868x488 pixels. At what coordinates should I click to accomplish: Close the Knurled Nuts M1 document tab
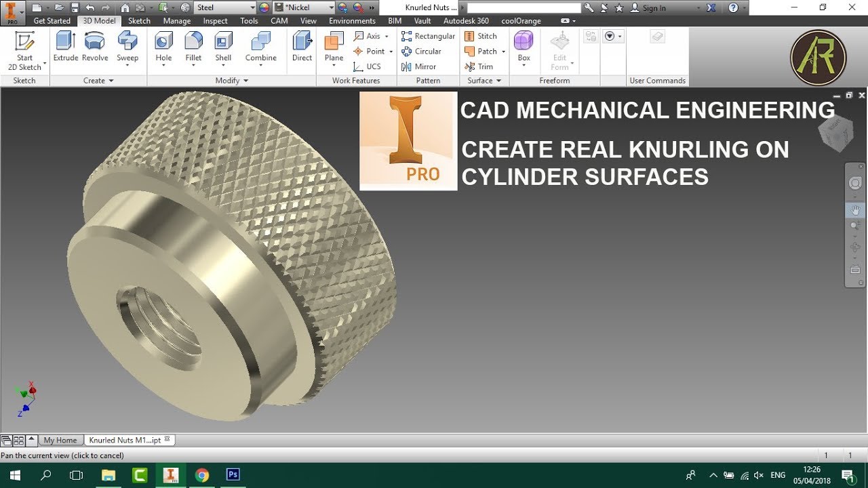(x=167, y=439)
